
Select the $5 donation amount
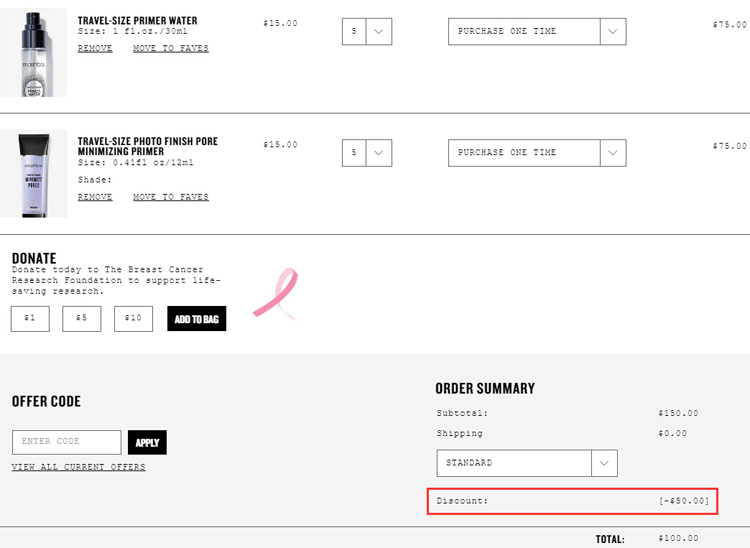tap(82, 318)
